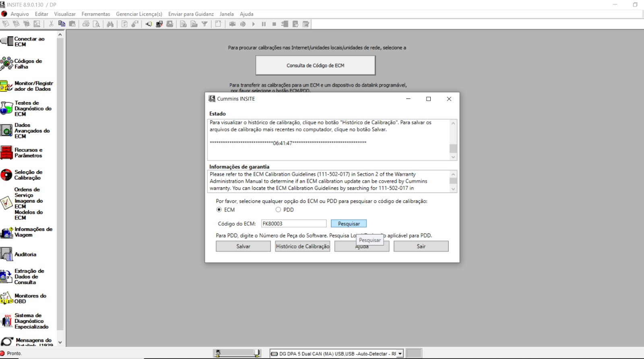The height and width of the screenshot is (359, 644).
Task: Click the Copy toolbar icon
Action: 62,24
